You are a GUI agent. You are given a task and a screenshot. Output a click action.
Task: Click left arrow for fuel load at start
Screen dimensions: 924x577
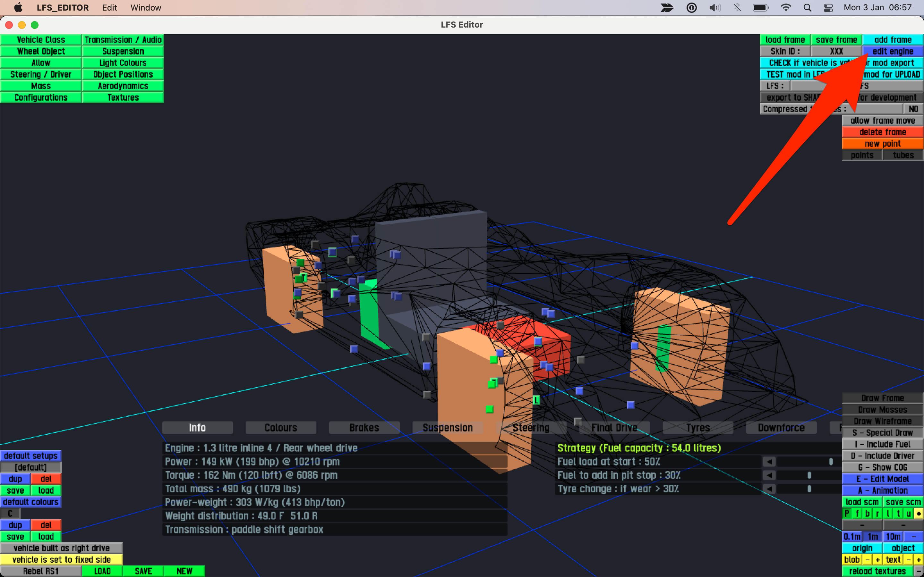tap(769, 462)
